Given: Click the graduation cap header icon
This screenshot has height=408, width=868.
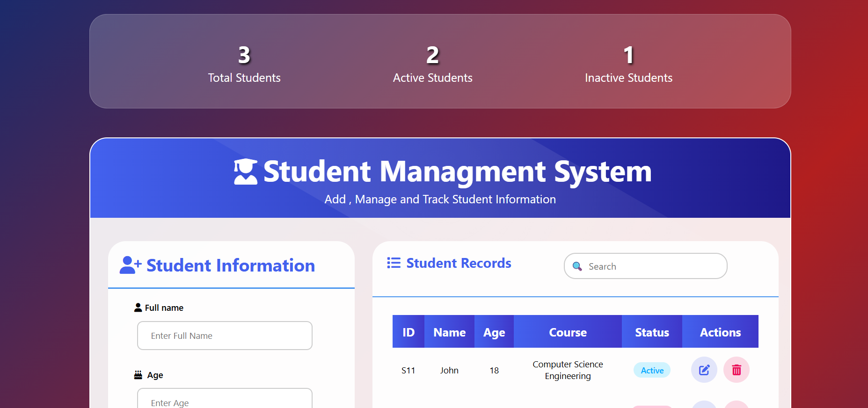Looking at the screenshot, I should [x=246, y=172].
